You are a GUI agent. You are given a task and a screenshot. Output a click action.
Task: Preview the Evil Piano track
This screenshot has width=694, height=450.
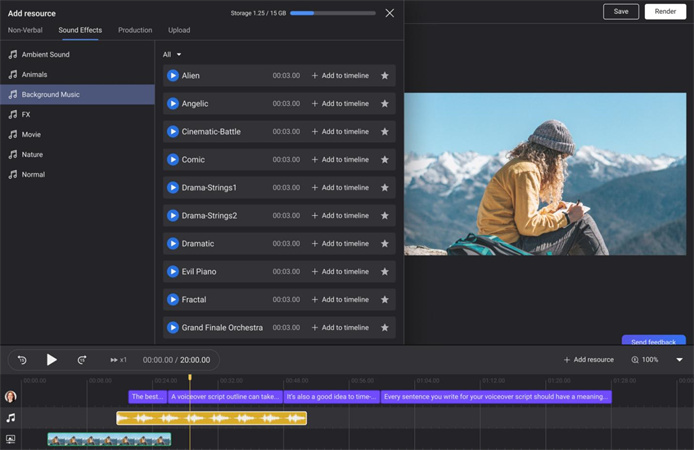(173, 272)
